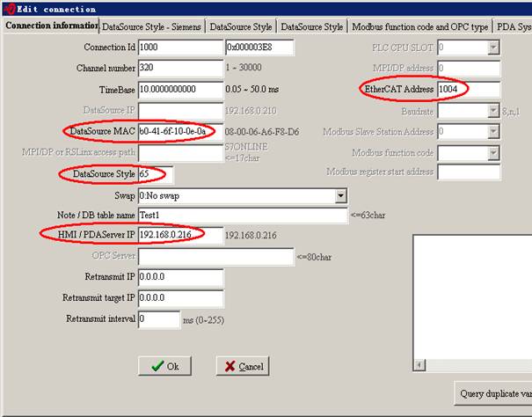Open Modbus Slave Station Address dropdown
The width and height of the screenshot is (532, 417).
tap(493, 131)
